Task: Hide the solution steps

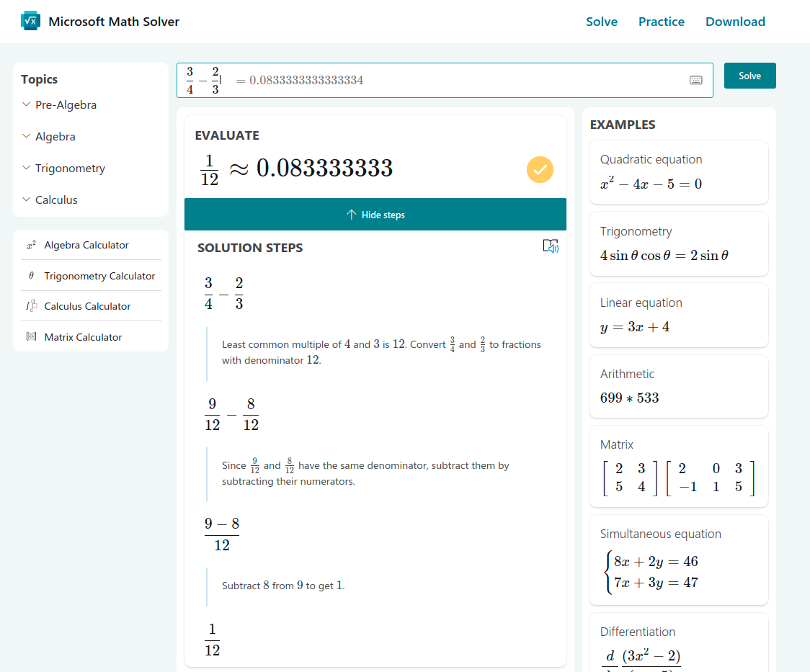Action: pos(375,214)
